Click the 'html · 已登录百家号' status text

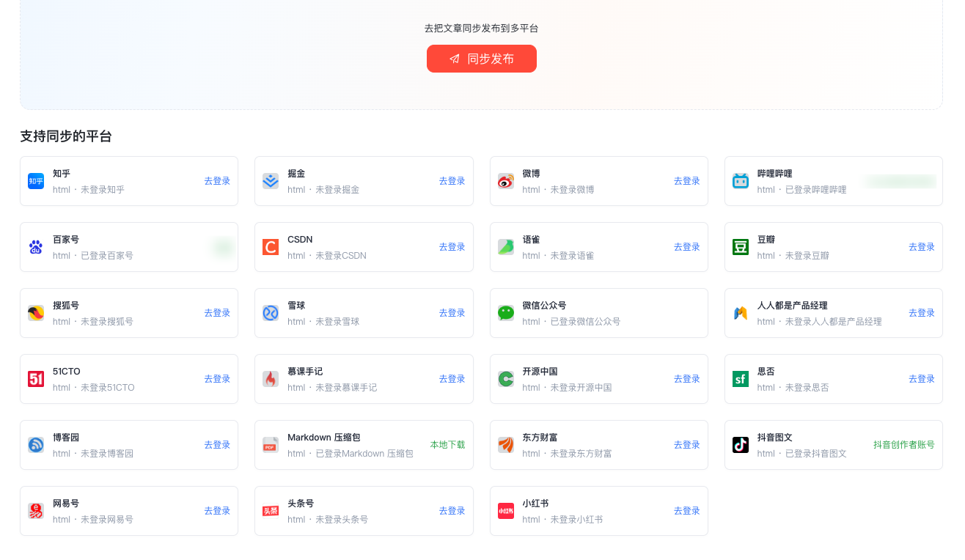(93, 256)
